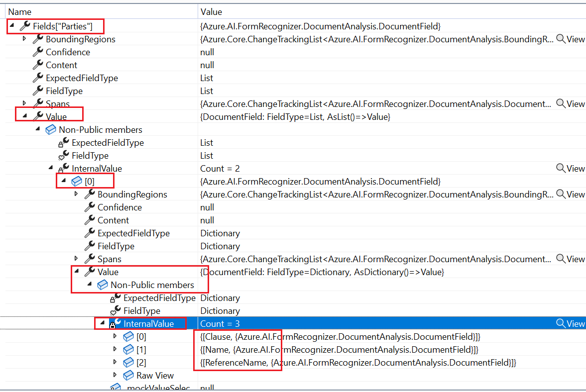This screenshot has height=392, width=586.
Task: Expand BoundingRegions under Fields["Parties"]
Action: (24, 38)
